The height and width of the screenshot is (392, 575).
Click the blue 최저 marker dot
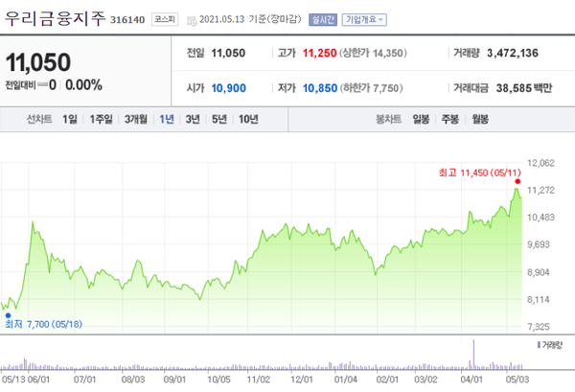tap(8, 315)
